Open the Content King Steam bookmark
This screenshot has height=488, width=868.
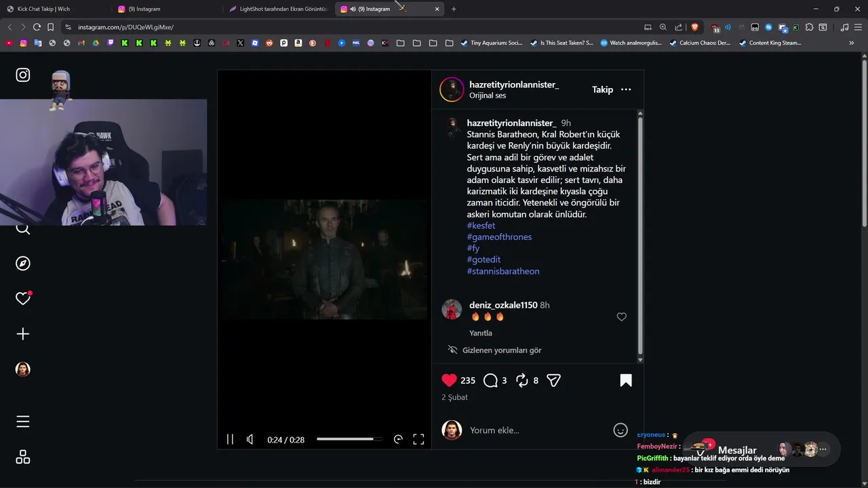tap(770, 43)
